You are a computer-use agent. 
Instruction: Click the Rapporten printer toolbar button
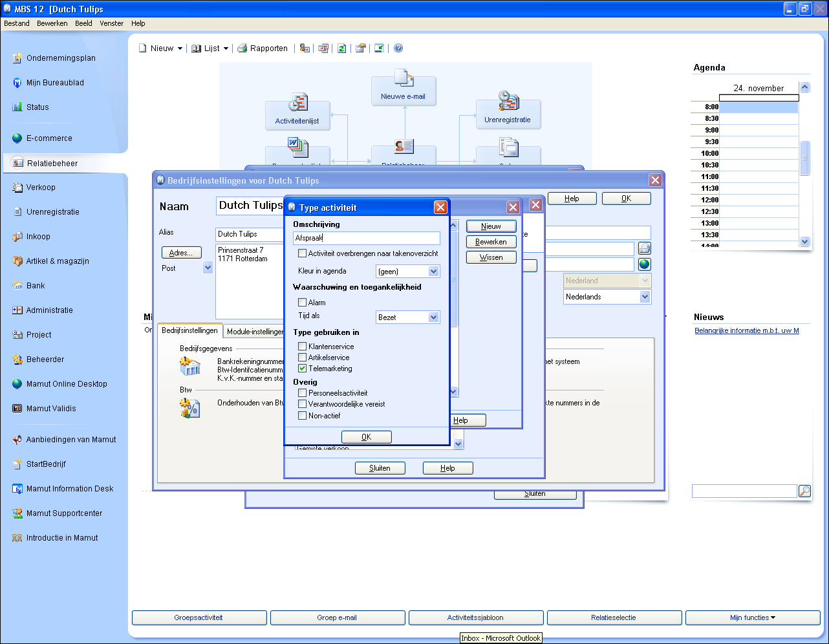[x=263, y=48]
